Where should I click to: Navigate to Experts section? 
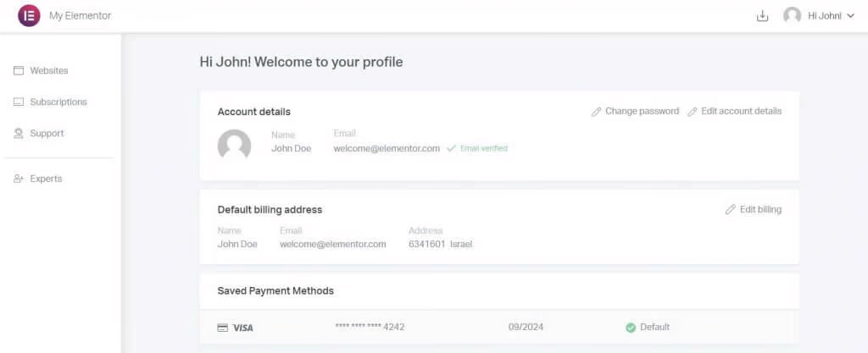click(x=46, y=179)
